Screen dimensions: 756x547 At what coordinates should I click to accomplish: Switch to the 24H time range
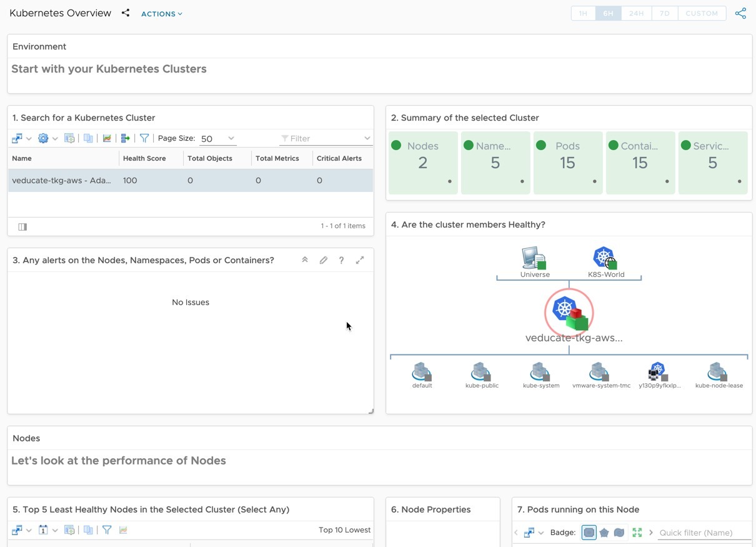point(636,14)
